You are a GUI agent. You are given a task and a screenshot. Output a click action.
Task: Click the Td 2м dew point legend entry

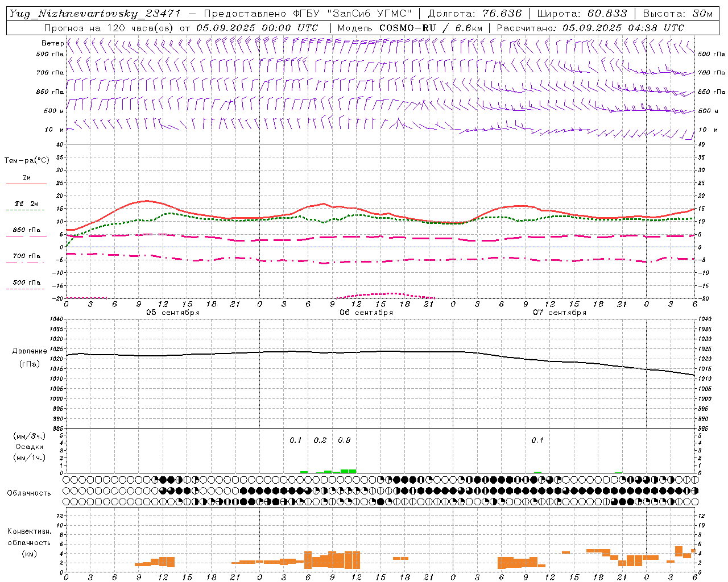26,205
